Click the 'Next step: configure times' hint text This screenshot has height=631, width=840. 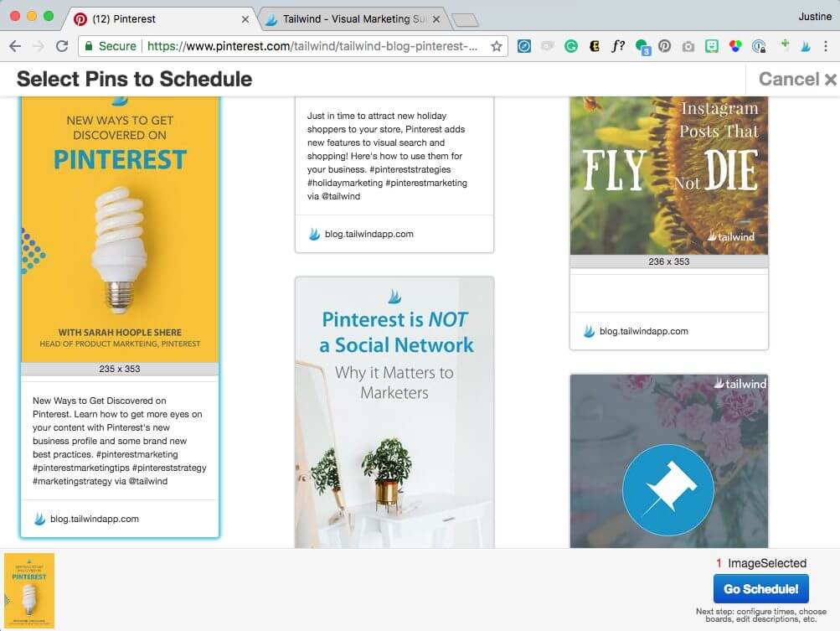760,615
